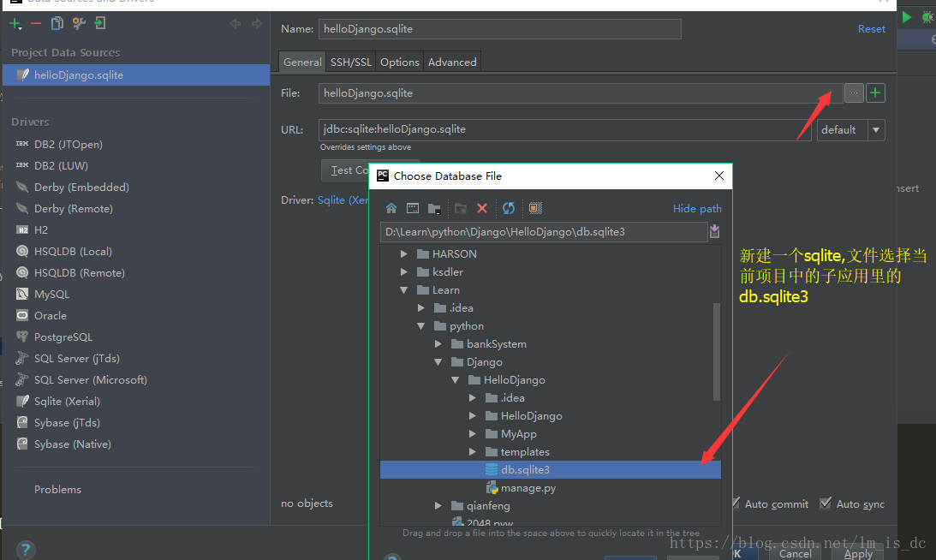Click the Reset link
This screenshot has height=560, width=936.
point(872,28)
